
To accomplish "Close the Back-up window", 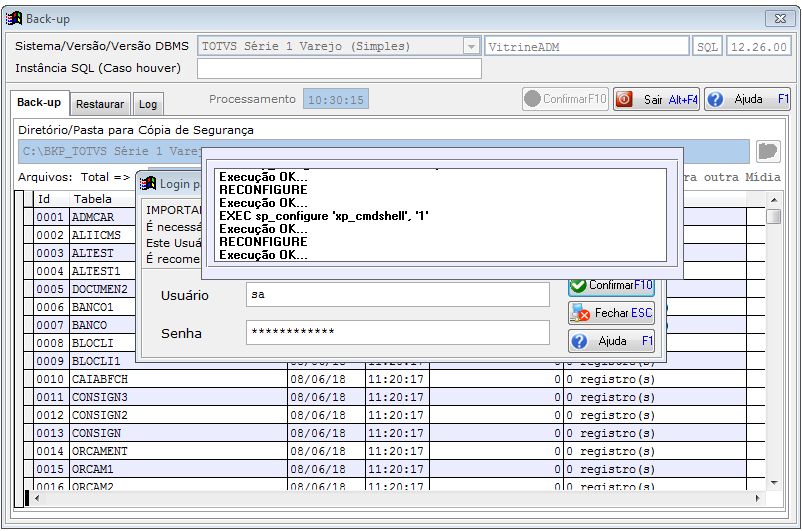I will point(780,19).
